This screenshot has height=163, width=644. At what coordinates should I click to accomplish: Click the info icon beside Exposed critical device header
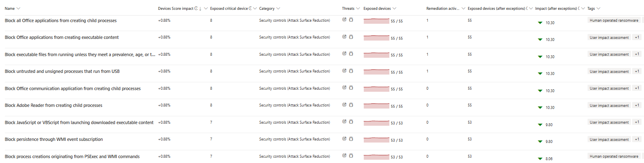coord(250,8)
